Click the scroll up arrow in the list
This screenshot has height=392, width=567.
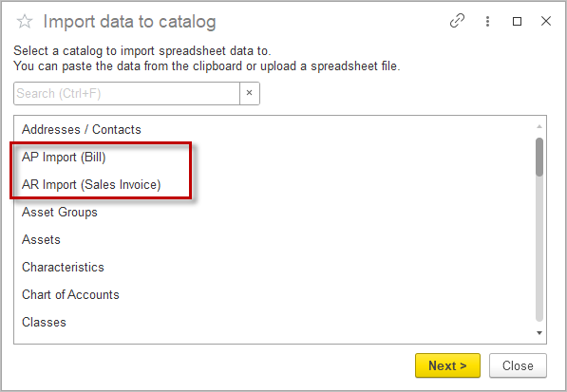[539, 126]
